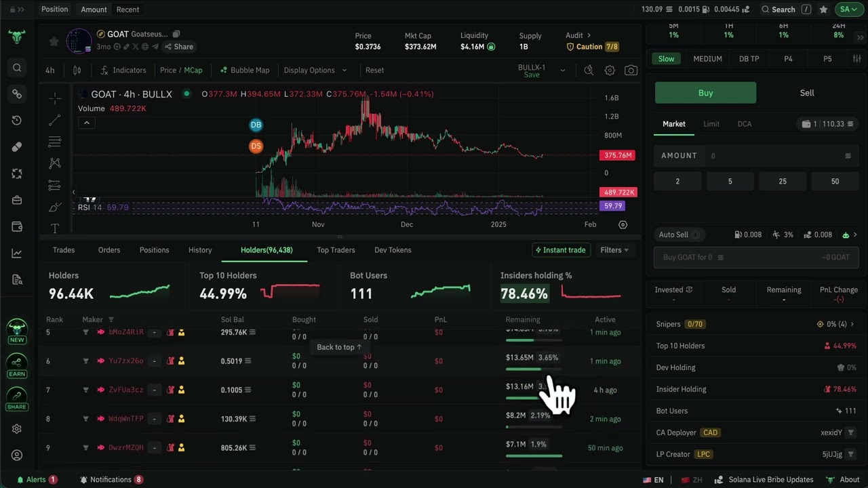The width and height of the screenshot is (868, 488).
Task: Click the DB marker on the chart
Action: 256,125
